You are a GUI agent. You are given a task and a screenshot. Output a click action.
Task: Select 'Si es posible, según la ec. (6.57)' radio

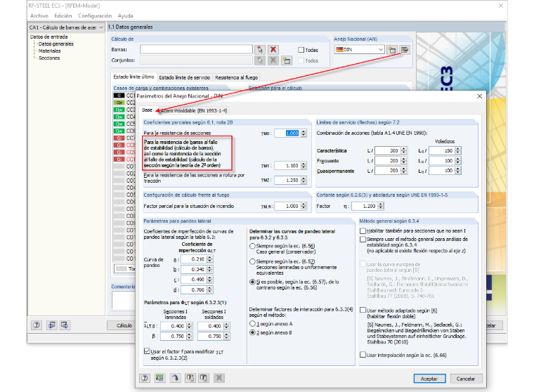[x=252, y=282]
